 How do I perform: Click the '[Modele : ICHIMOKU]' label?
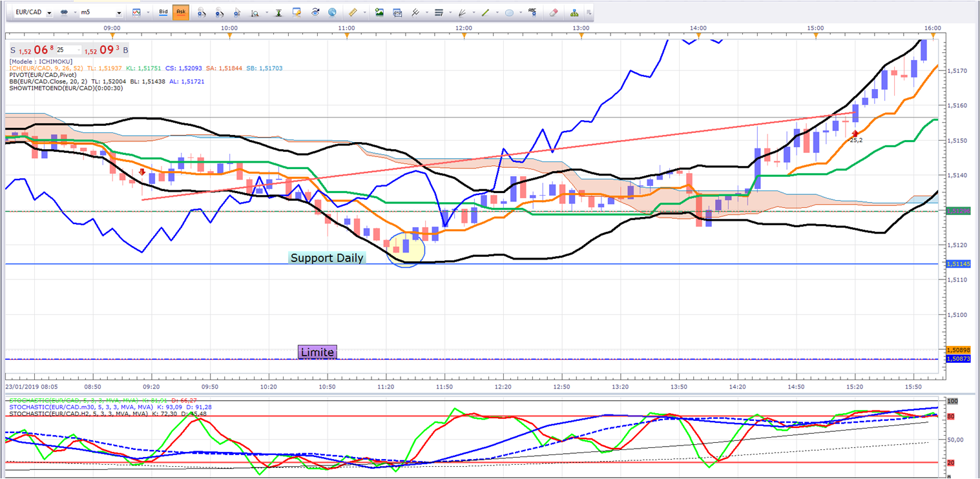tap(41, 61)
